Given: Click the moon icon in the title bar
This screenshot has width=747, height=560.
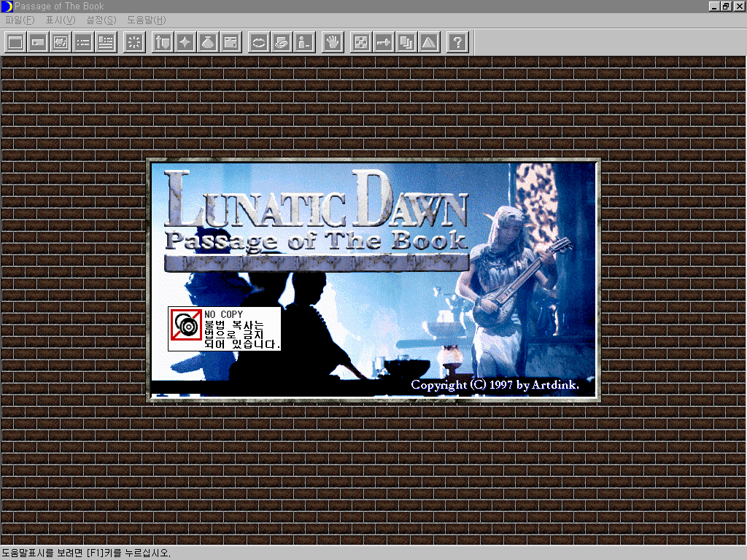Looking at the screenshot, I should coord(7,6).
